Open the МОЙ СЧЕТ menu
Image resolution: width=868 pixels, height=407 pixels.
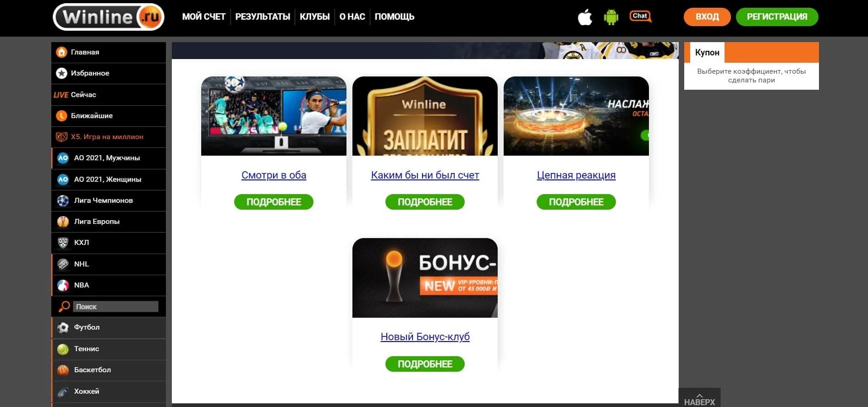tap(203, 17)
